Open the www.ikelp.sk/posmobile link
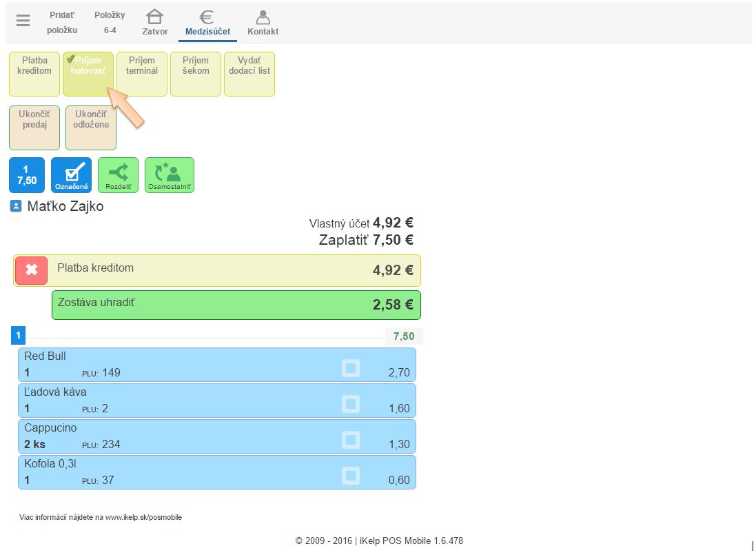The image size is (756, 555). pos(143,517)
